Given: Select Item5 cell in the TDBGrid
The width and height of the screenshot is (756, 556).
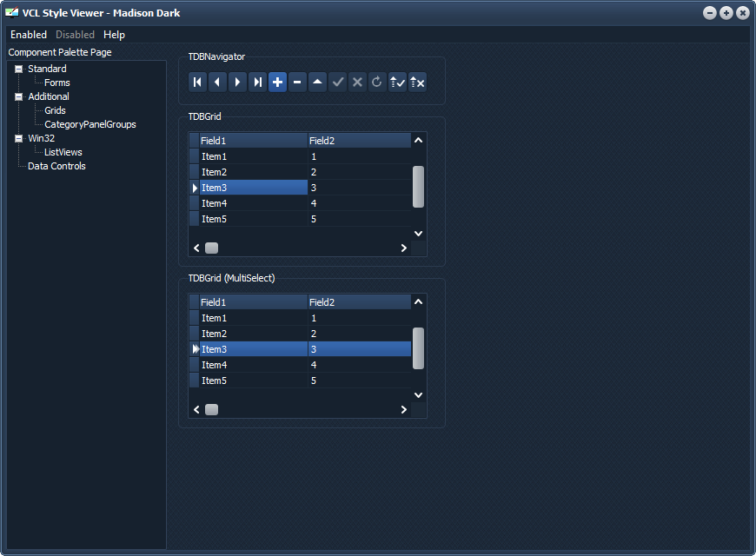Looking at the screenshot, I should coord(254,219).
